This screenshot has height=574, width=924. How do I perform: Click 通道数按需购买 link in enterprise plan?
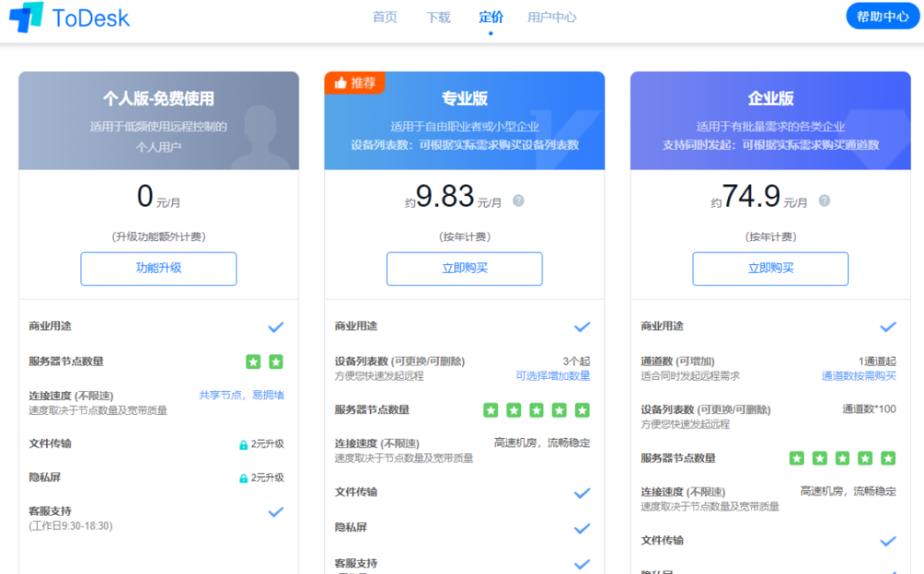(x=858, y=375)
